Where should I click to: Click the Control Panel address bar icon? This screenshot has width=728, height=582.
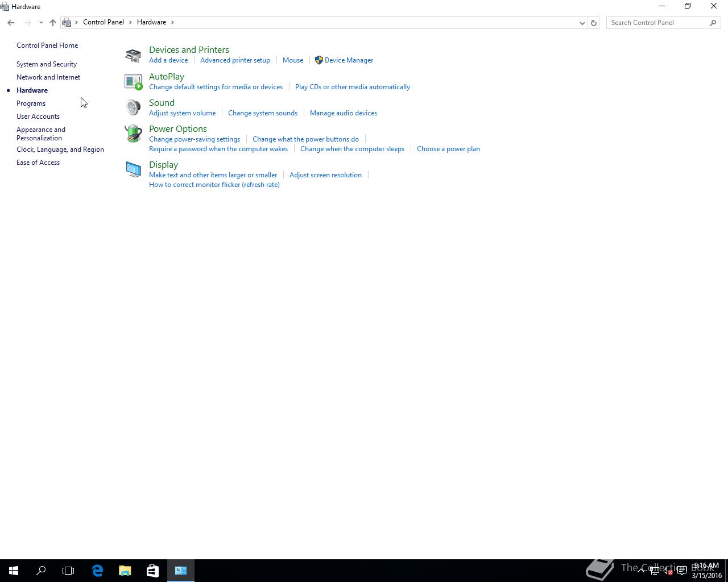tap(67, 23)
